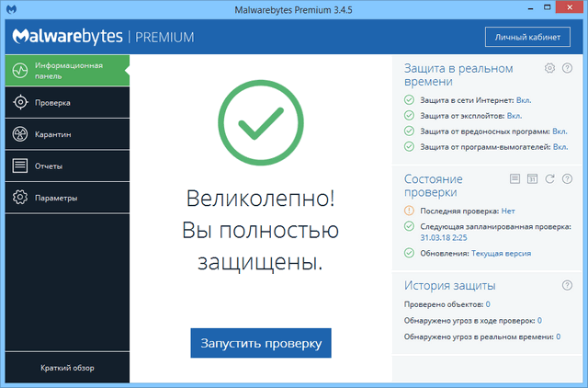Image resolution: width=588 pixels, height=388 pixels.
Task: Click check icon beside Защита от вредоносных программ
Action: [x=409, y=131]
